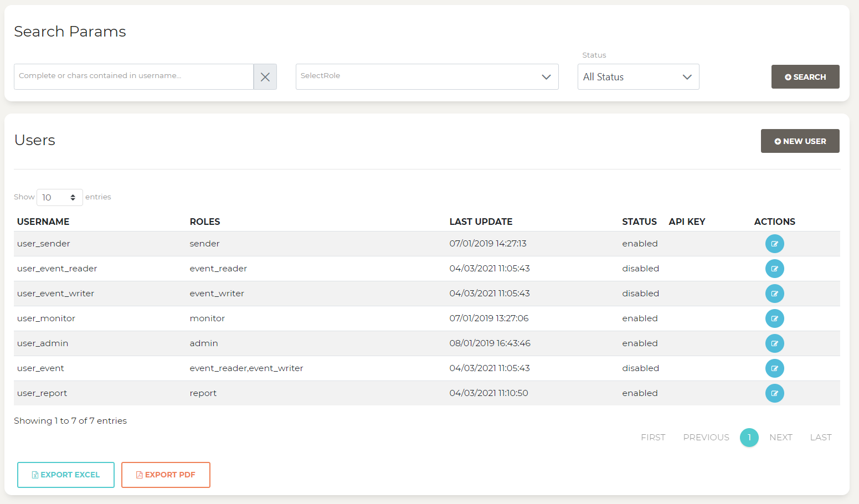This screenshot has height=504, width=859.
Task: Click 'Showing 1 to 7 of 7 entries'
Action: coord(70,421)
